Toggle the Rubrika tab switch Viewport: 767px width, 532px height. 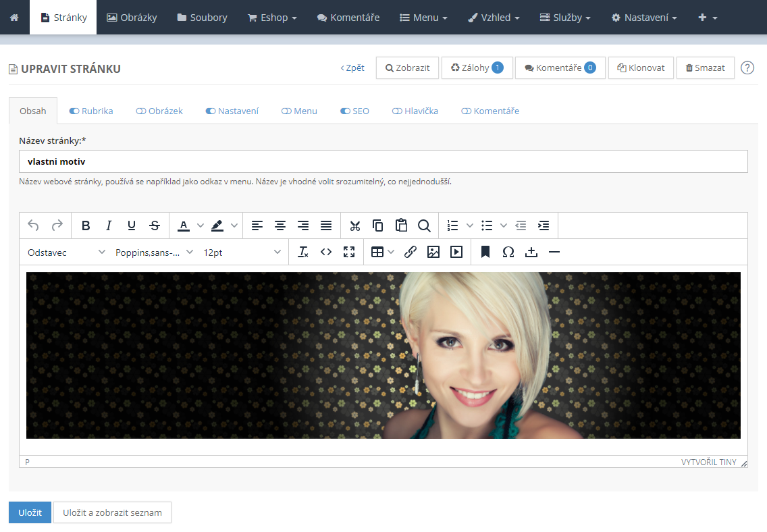74,111
